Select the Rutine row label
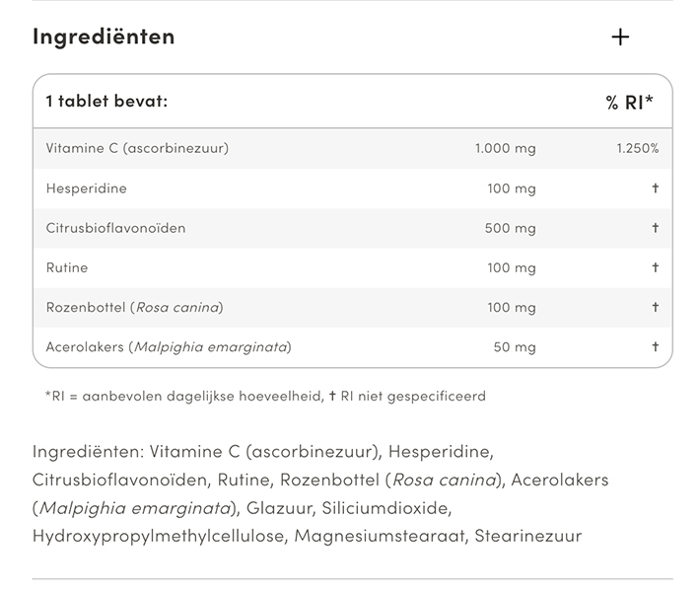Viewport: 700px width, 592px height. pos(67,267)
